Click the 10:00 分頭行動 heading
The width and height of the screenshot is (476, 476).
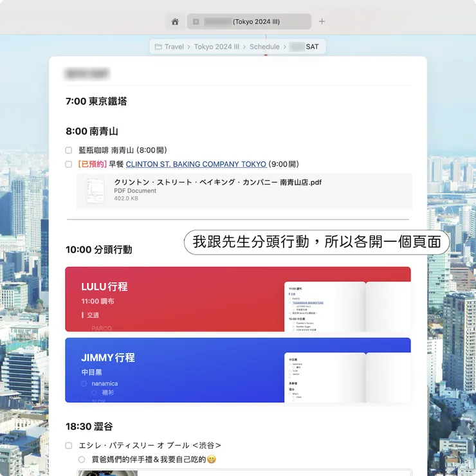tap(98, 250)
